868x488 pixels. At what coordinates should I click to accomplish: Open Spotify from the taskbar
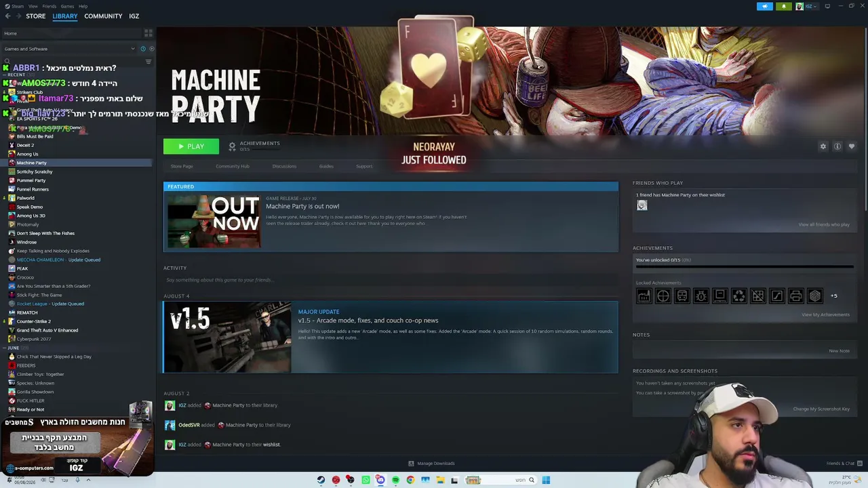coord(395,480)
